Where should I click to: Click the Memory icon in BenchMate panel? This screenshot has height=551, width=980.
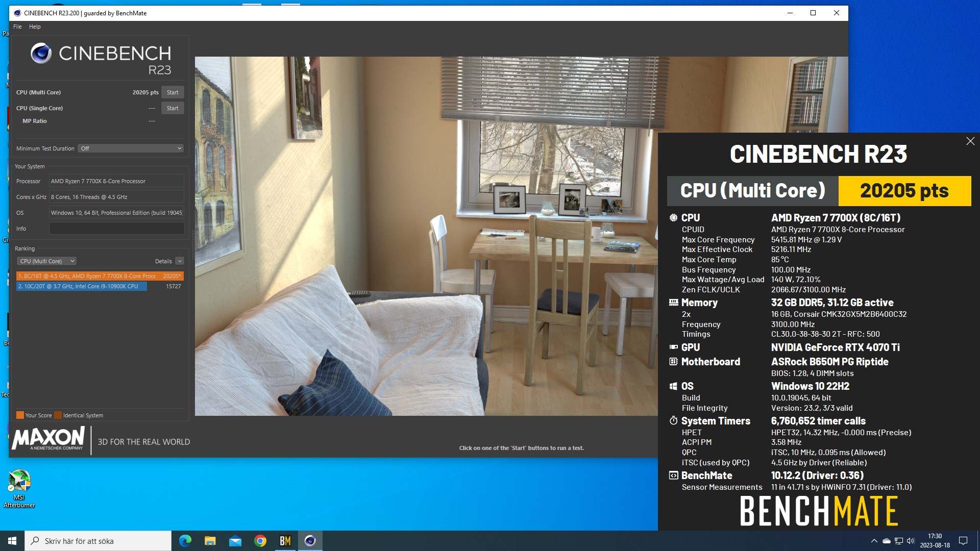tap(673, 303)
